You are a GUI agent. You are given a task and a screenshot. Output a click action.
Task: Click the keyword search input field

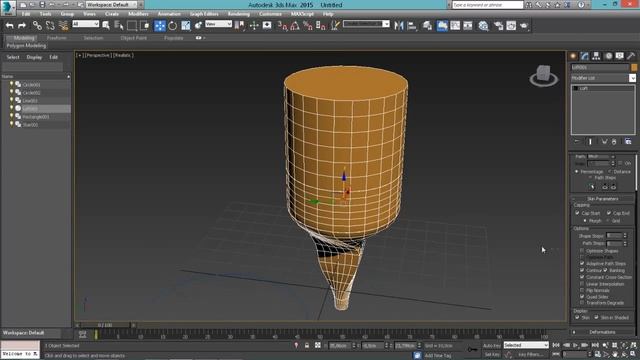coord(488,5)
